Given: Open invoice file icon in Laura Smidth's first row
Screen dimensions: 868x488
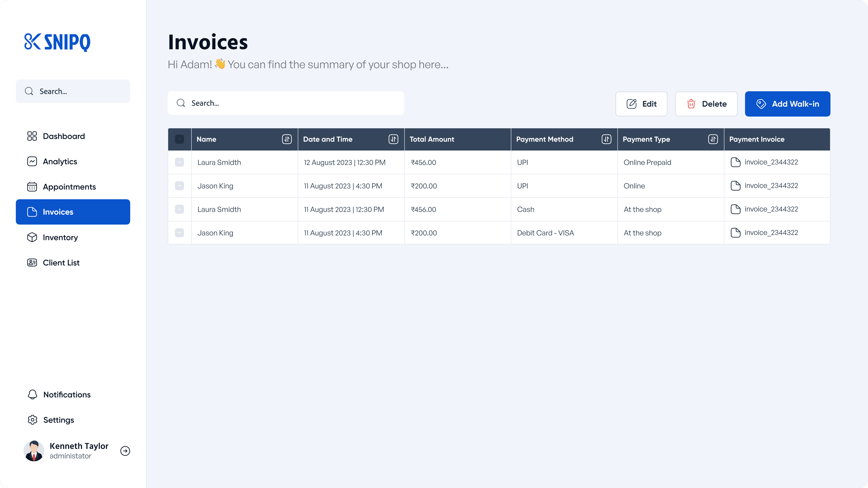Looking at the screenshot, I should pos(735,162).
